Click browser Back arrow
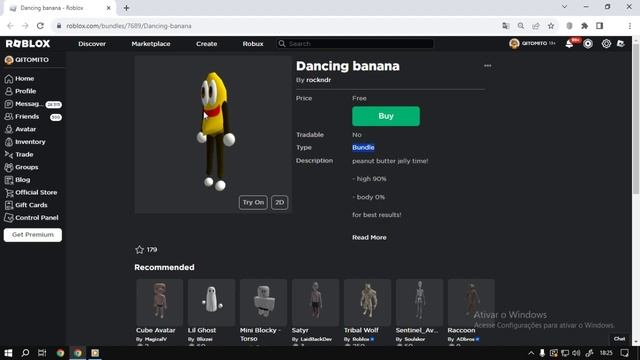 [10, 26]
